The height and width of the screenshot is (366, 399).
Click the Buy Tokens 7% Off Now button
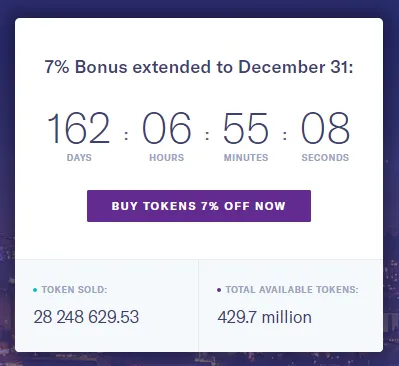tap(199, 206)
